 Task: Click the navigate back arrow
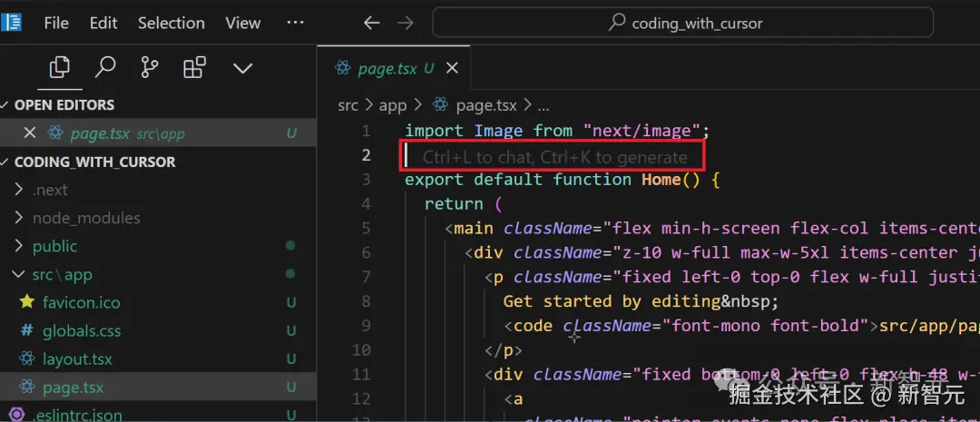coord(371,23)
